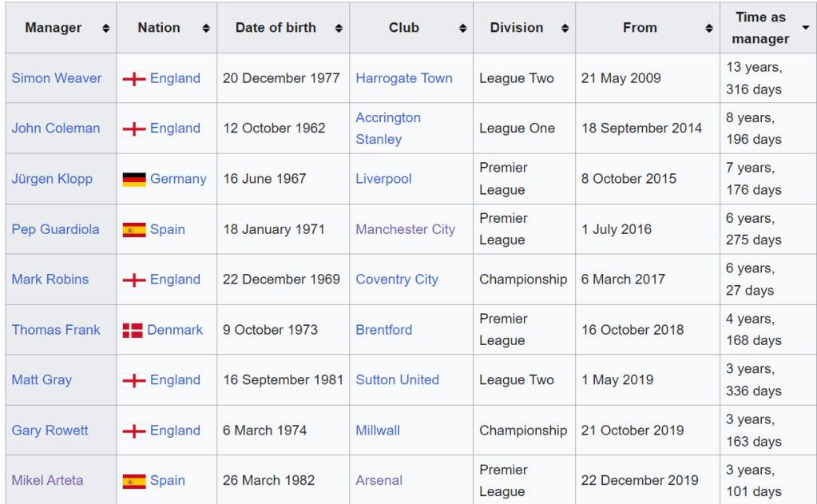
Task: Click the Germany flag icon
Action: pyautogui.click(x=134, y=179)
